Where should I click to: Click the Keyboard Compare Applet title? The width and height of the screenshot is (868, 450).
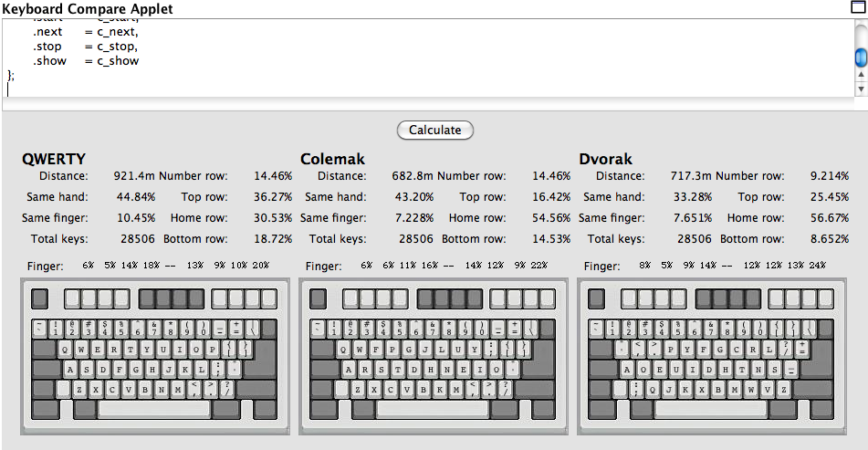pos(88,9)
